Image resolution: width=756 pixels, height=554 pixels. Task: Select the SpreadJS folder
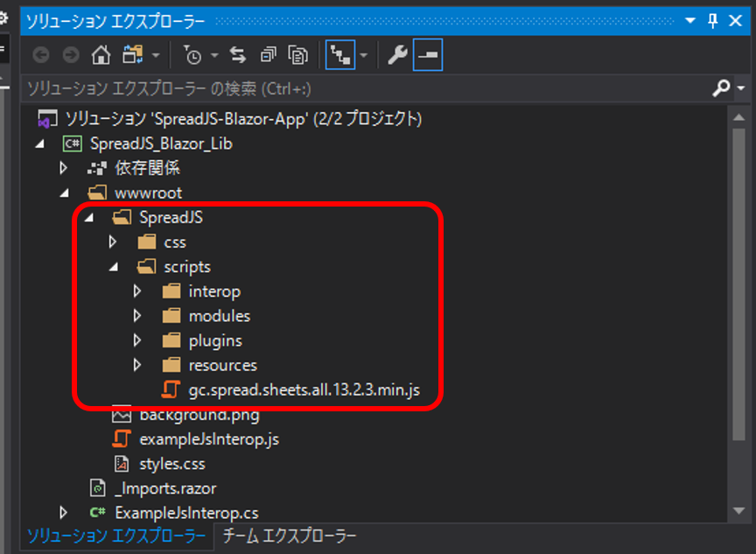(x=171, y=217)
